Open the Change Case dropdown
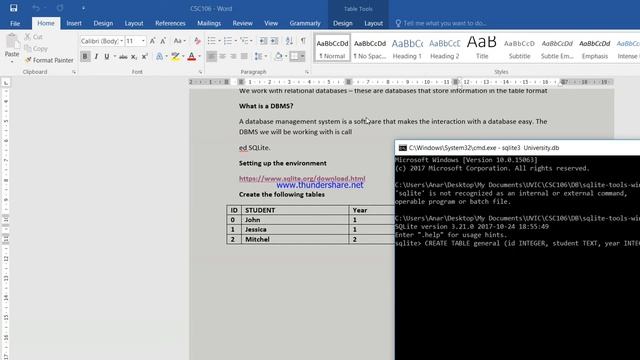640x360 pixels. [180, 41]
